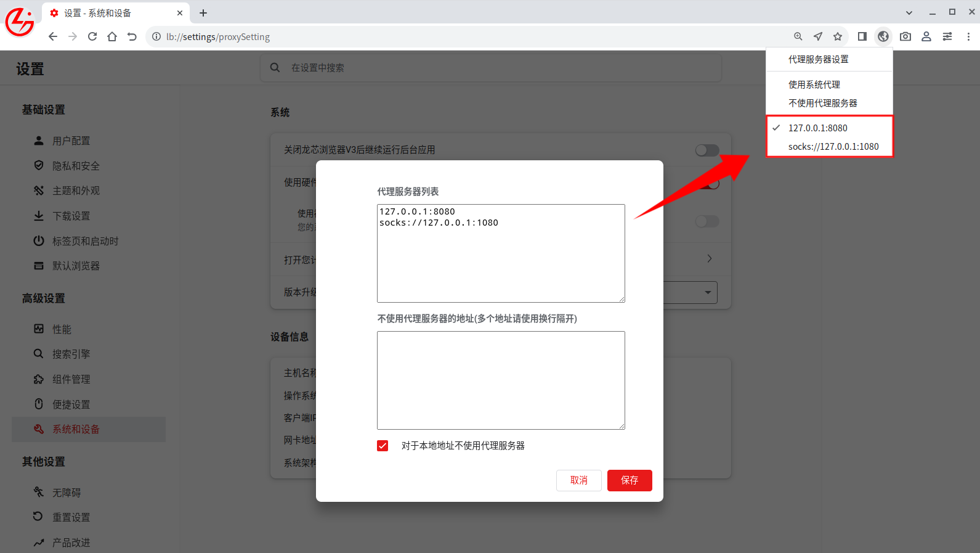Expand the 打开您计算机 row chevron
The width and height of the screenshot is (980, 553).
710,258
